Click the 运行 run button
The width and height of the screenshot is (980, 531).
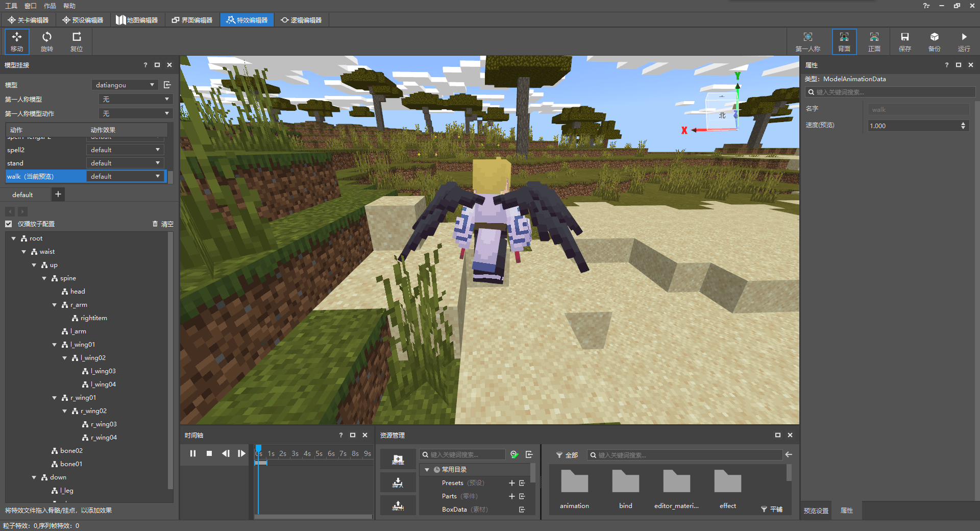tap(964, 41)
